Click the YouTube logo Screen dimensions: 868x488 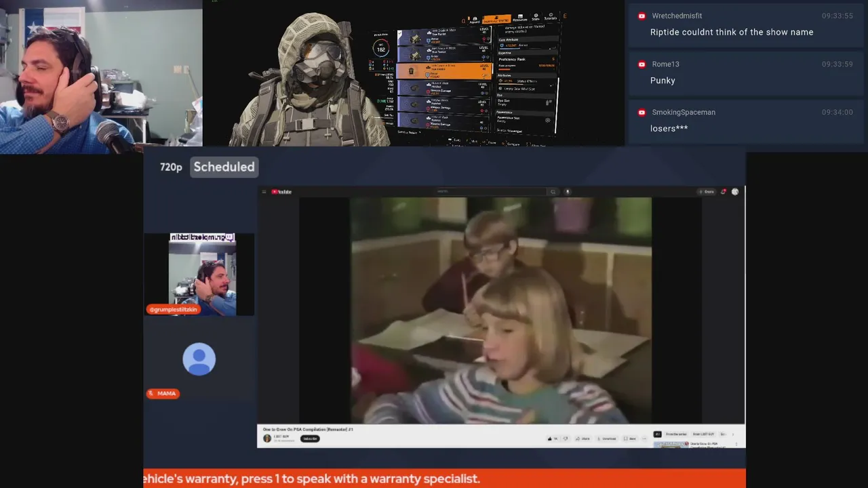pos(281,192)
